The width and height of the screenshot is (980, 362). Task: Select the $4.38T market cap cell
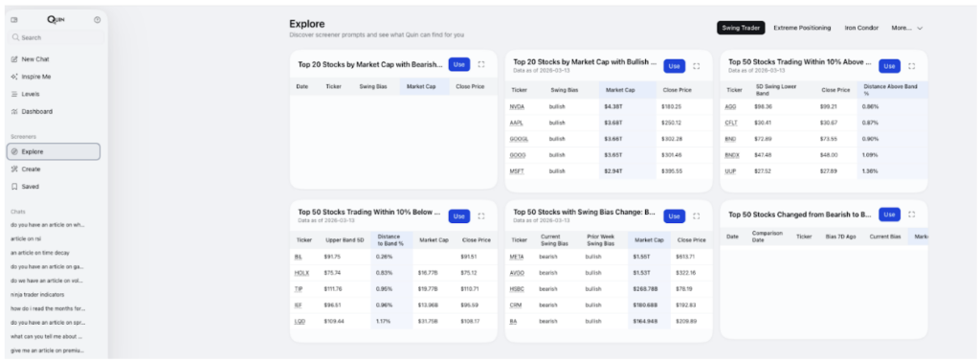click(x=628, y=107)
